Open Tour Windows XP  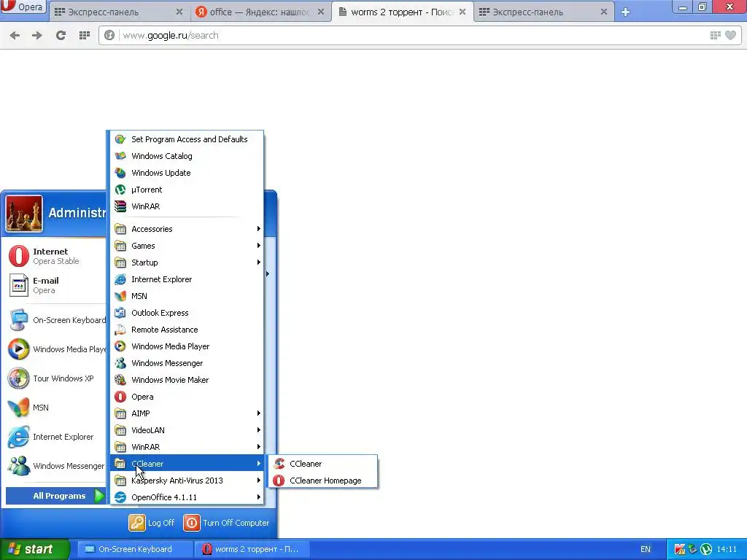(x=56, y=378)
